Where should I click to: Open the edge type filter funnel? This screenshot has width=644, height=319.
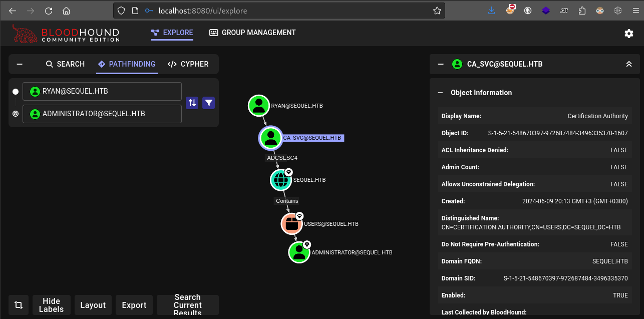point(208,103)
